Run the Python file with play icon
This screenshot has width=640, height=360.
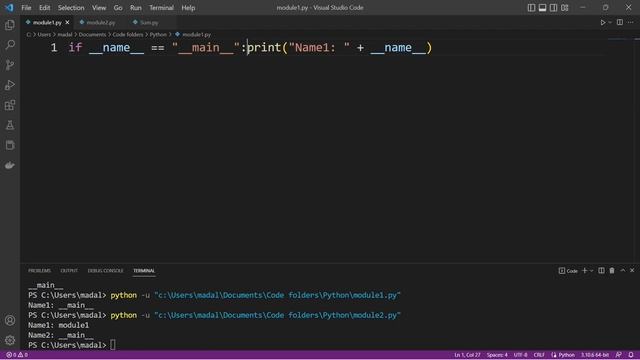(x=602, y=22)
